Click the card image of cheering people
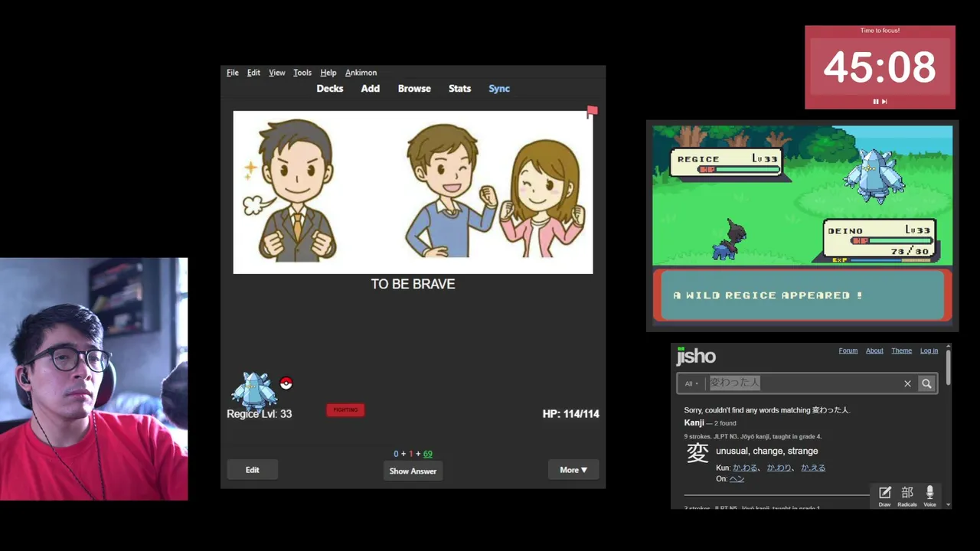980x551 pixels. pyautogui.click(x=413, y=192)
